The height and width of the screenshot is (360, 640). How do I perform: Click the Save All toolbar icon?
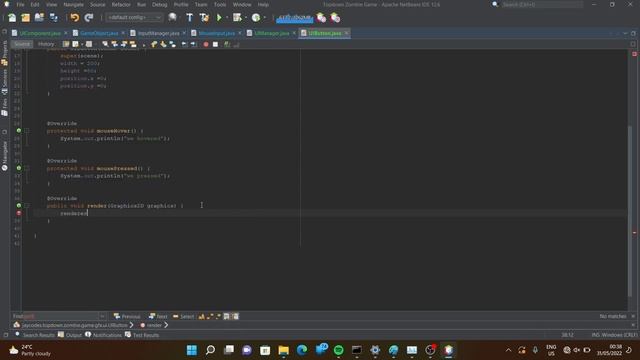53,18
